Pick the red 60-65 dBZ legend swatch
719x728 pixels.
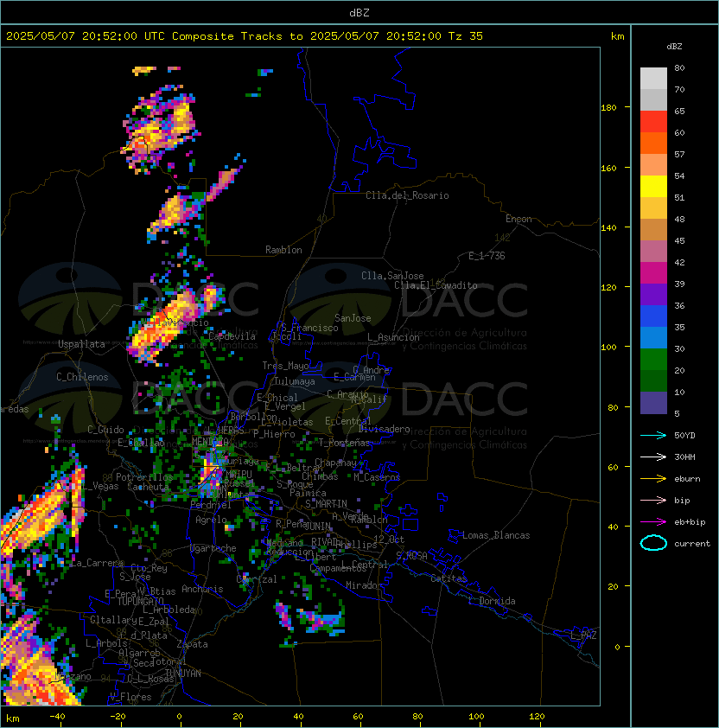[x=653, y=122]
